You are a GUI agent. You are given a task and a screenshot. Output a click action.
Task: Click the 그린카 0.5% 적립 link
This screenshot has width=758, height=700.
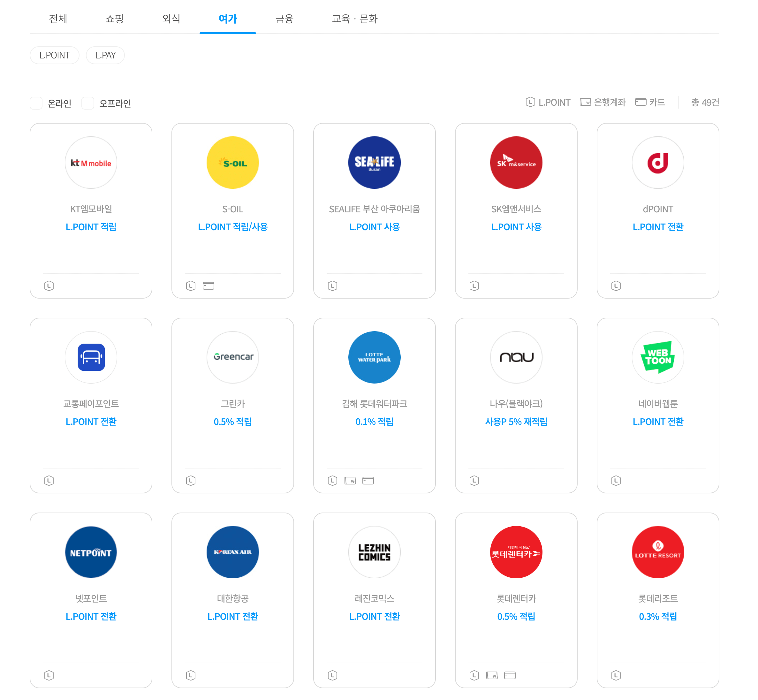[232, 422]
